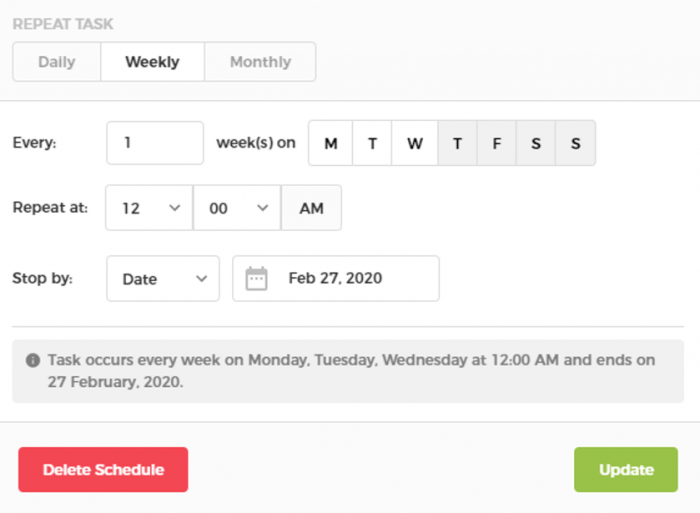Enable the Friday (F) day button
Viewport: 700px width, 513px height.
point(496,143)
